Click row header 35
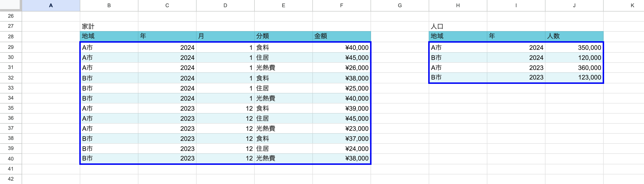 point(11,108)
